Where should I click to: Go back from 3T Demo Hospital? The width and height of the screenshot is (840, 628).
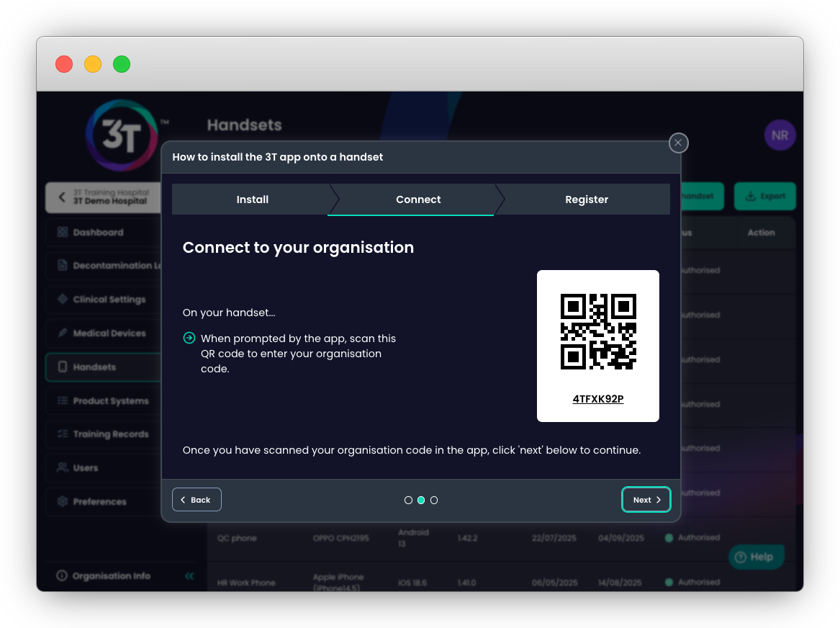point(103,197)
